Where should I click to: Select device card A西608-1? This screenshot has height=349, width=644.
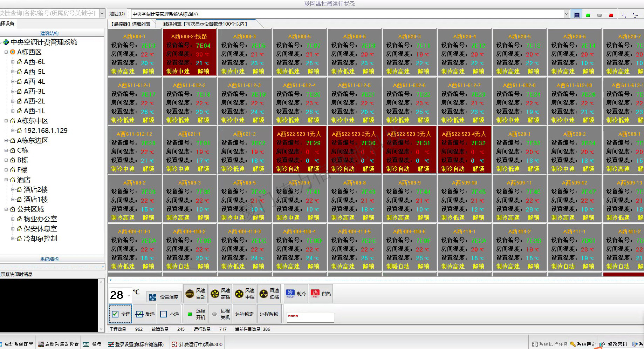(x=135, y=53)
